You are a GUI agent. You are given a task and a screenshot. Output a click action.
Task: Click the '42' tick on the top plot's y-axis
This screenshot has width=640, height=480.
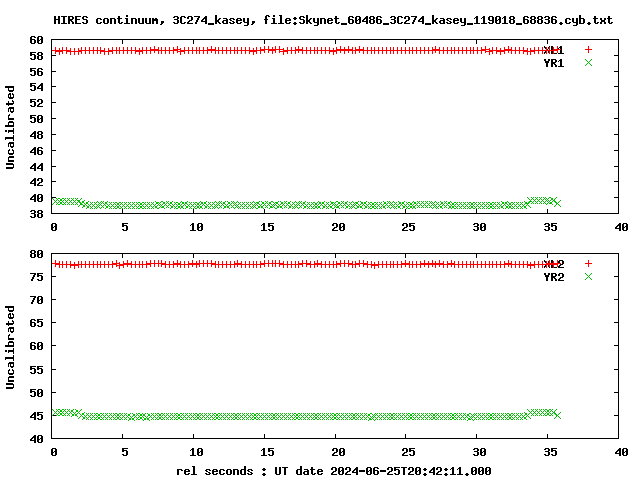pos(36,182)
